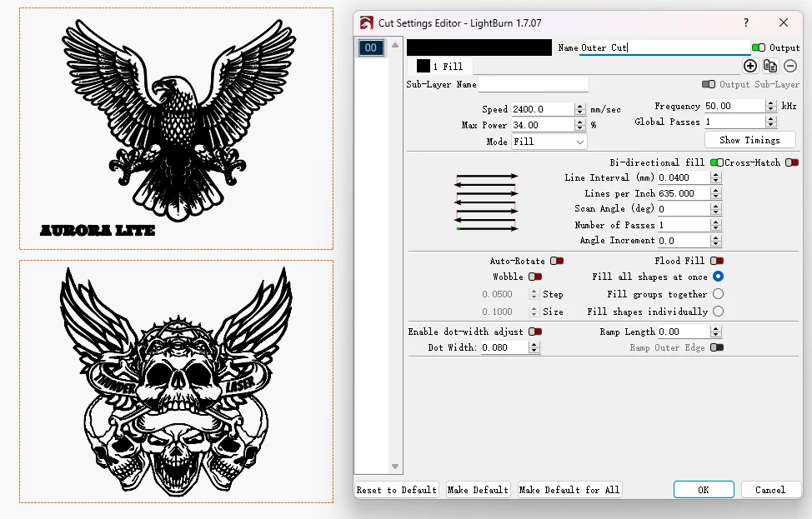Enable Cross-Hatch
The image size is (812, 519).
792,162
